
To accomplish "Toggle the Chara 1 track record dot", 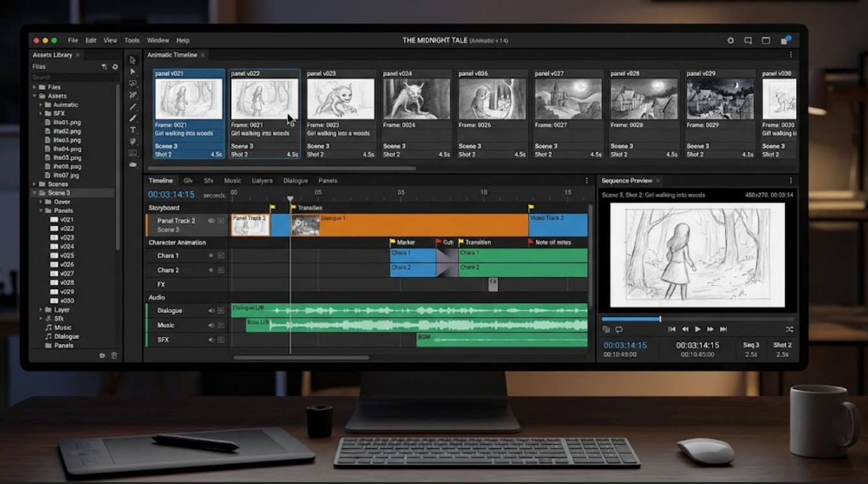I will pyautogui.click(x=211, y=256).
